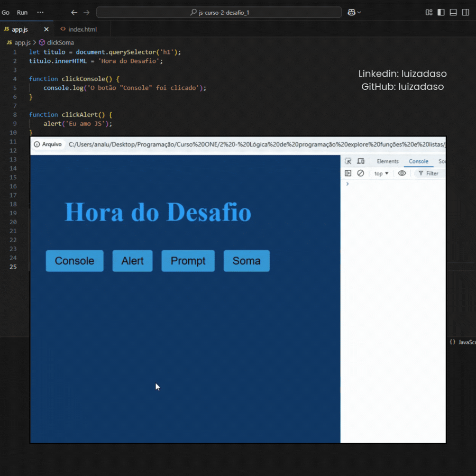Click line number 25 in gutter
This screenshot has height=476, width=476.
coord(13,267)
